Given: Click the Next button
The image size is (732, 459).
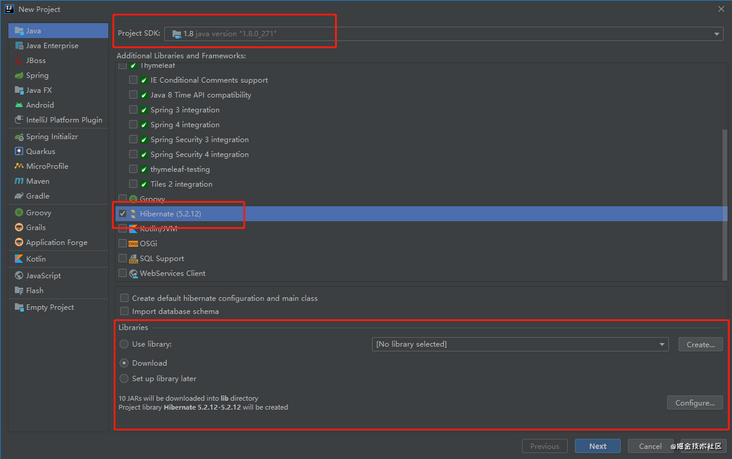Looking at the screenshot, I should pyautogui.click(x=598, y=446).
